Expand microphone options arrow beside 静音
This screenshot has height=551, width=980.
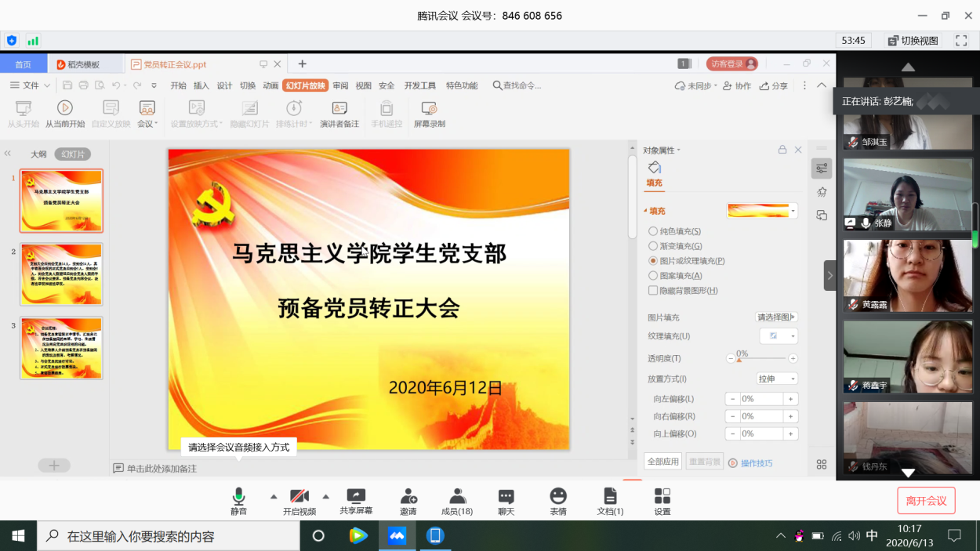click(274, 496)
